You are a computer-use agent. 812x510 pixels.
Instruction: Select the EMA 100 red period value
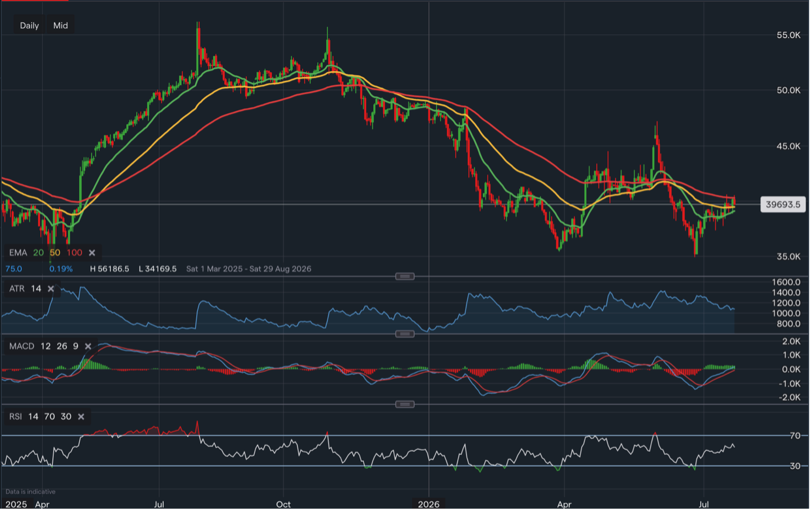pos(75,253)
